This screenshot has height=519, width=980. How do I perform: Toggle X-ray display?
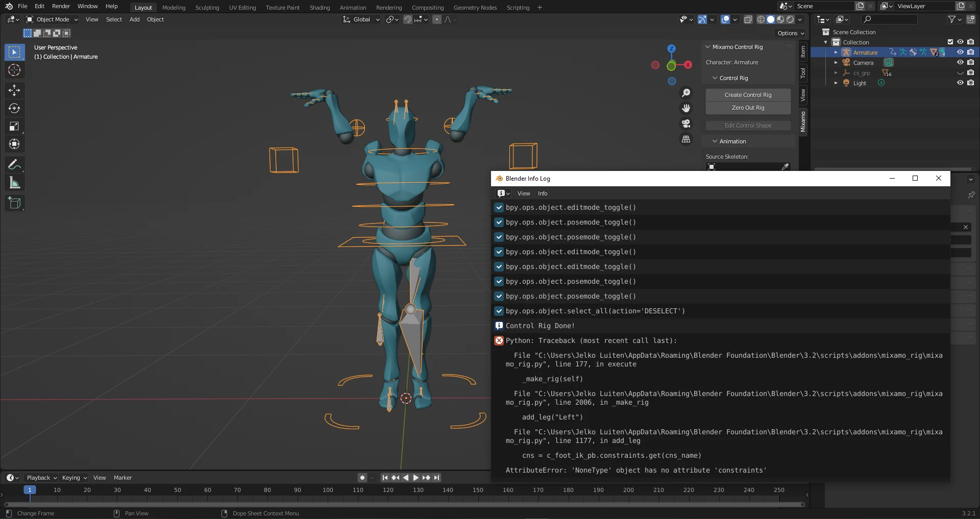(x=748, y=19)
